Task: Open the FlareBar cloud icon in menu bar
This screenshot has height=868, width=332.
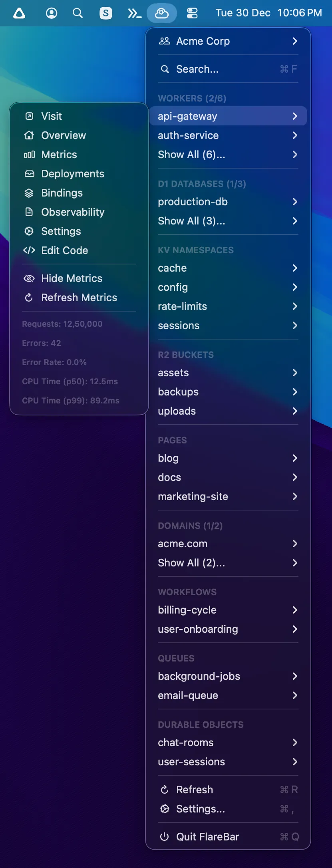Action: click(161, 13)
